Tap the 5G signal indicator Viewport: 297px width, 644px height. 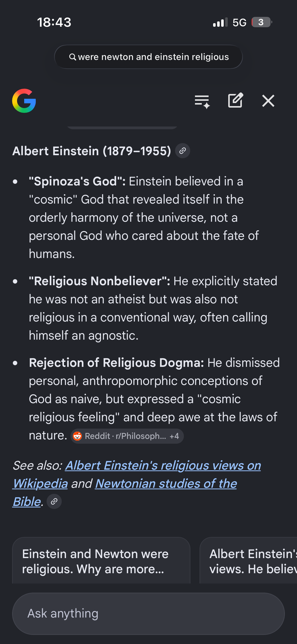pyautogui.click(x=239, y=22)
